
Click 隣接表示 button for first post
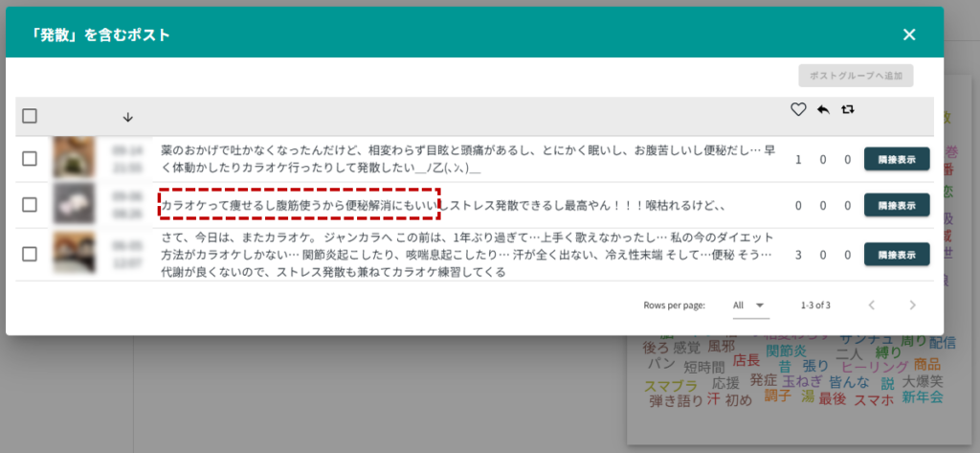(897, 159)
